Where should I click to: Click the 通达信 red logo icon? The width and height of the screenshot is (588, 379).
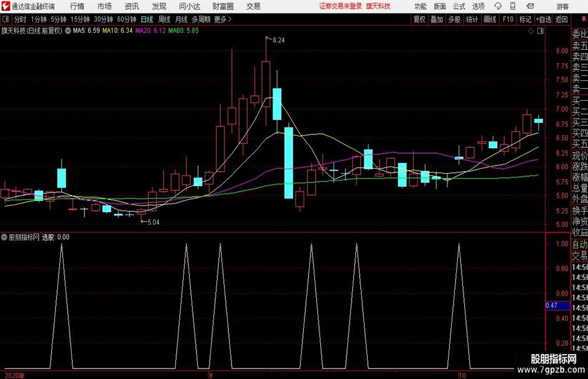(6, 6)
